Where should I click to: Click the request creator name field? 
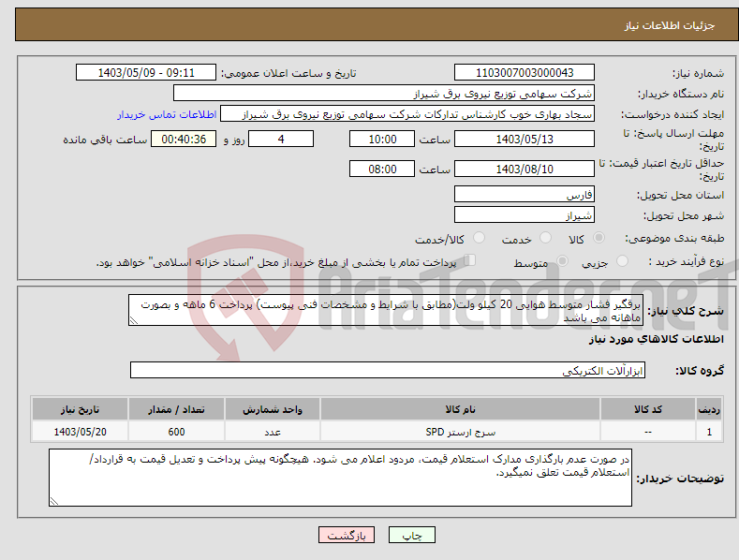pos(407,113)
